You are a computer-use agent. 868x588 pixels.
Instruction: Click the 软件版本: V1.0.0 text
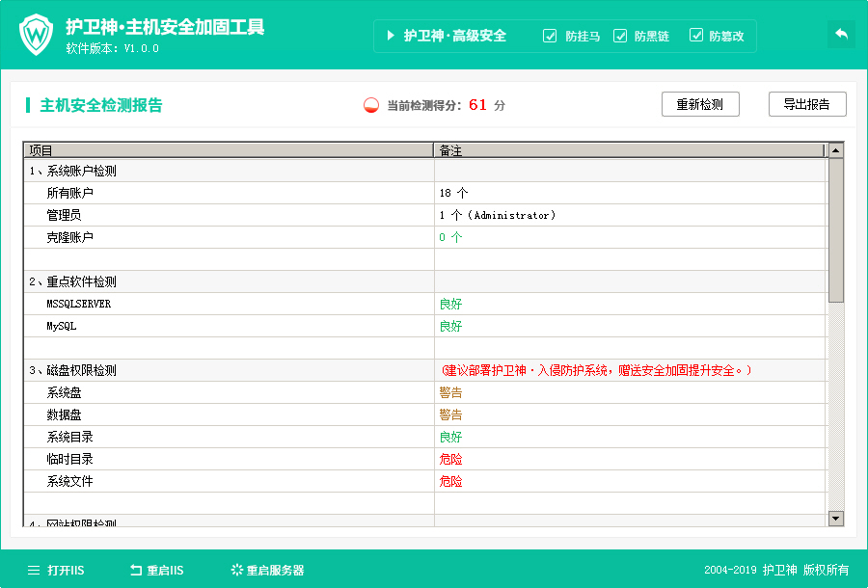click(x=113, y=48)
